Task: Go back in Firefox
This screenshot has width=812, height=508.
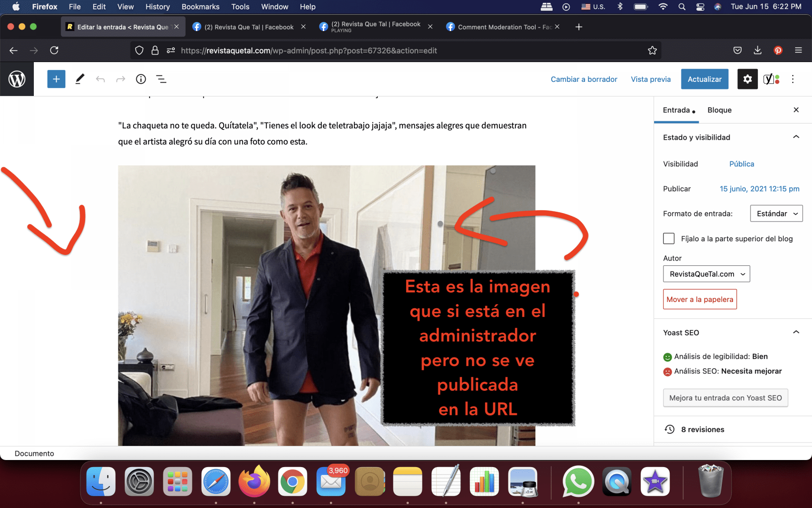Action: pos(13,50)
